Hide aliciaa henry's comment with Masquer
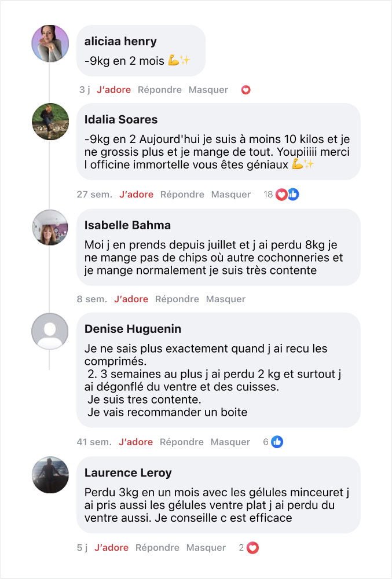Screen dimensions: 392x579 208,90
